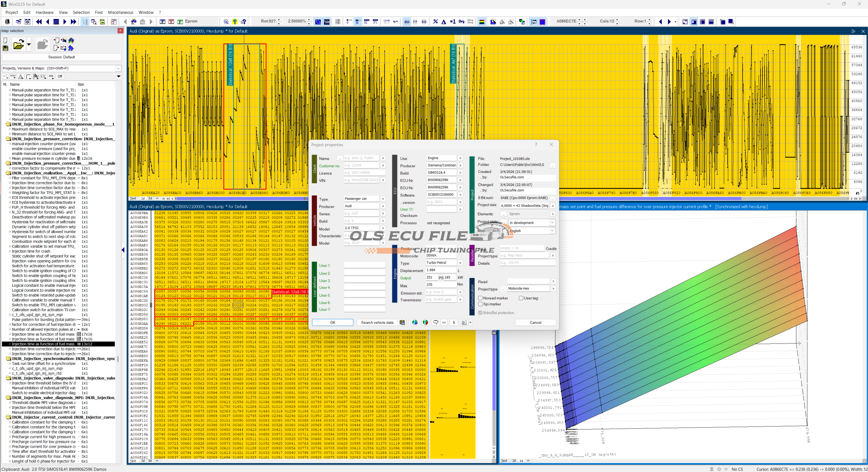Click the rainbow color display icon
The width and height of the screenshot is (868, 472).
coord(481,22)
